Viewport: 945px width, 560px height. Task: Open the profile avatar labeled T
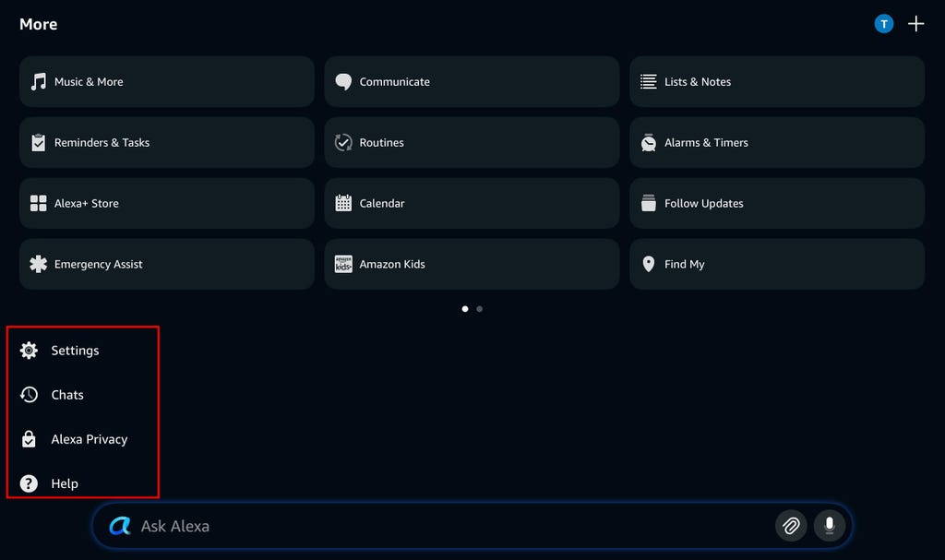pyautogui.click(x=884, y=24)
